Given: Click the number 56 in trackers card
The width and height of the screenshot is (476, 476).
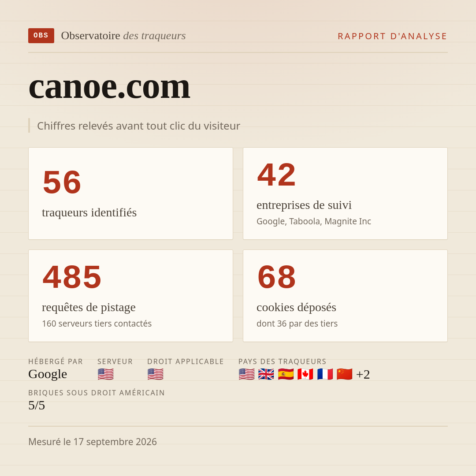Looking at the screenshot, I should [x=62, y=182].
